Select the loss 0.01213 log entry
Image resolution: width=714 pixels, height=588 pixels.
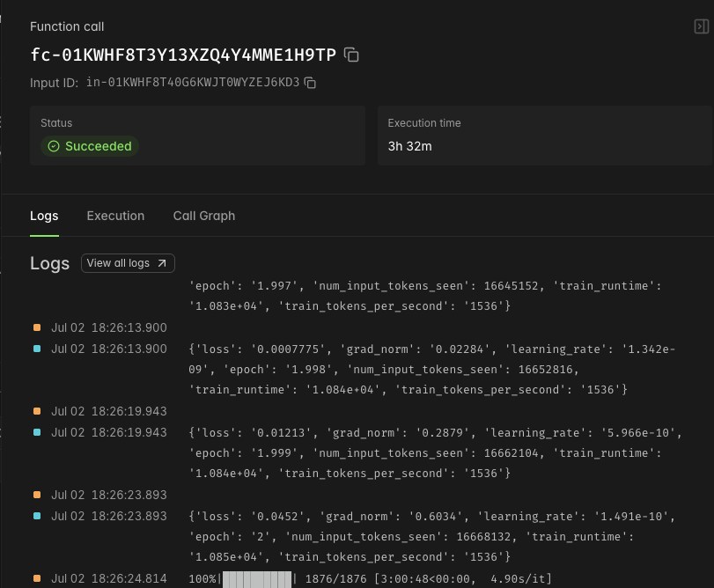435,452
